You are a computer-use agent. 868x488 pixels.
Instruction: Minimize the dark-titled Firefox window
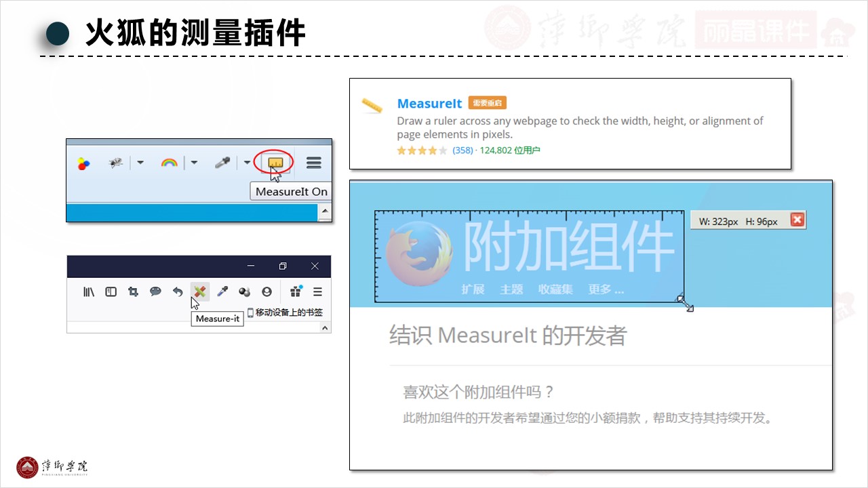251,266
